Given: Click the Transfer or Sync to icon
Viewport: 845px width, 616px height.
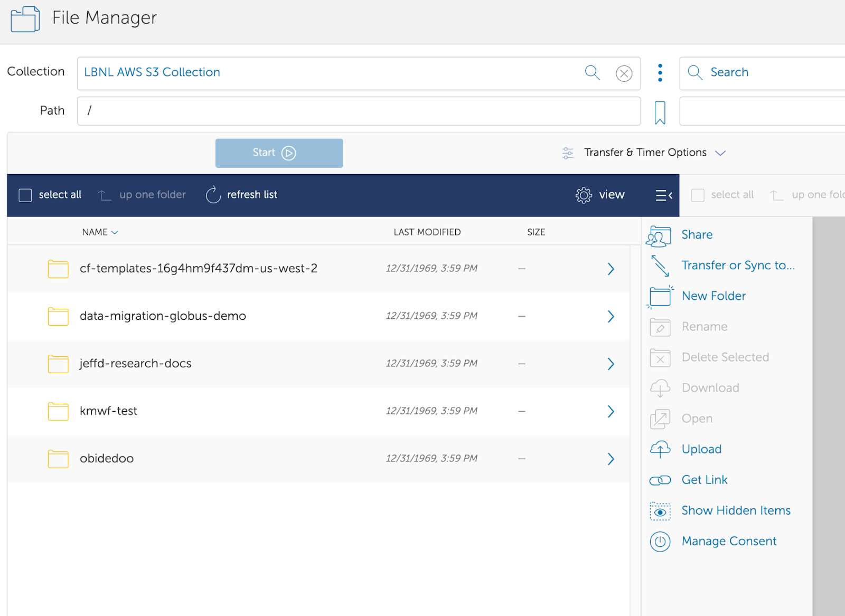Looking at the screenshot, I should (660, 266).
